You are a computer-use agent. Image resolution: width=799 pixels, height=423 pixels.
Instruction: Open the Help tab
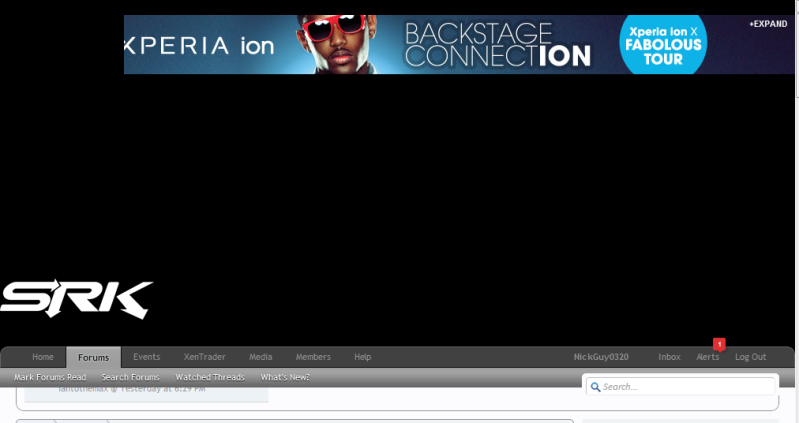(x=363, y=357)
